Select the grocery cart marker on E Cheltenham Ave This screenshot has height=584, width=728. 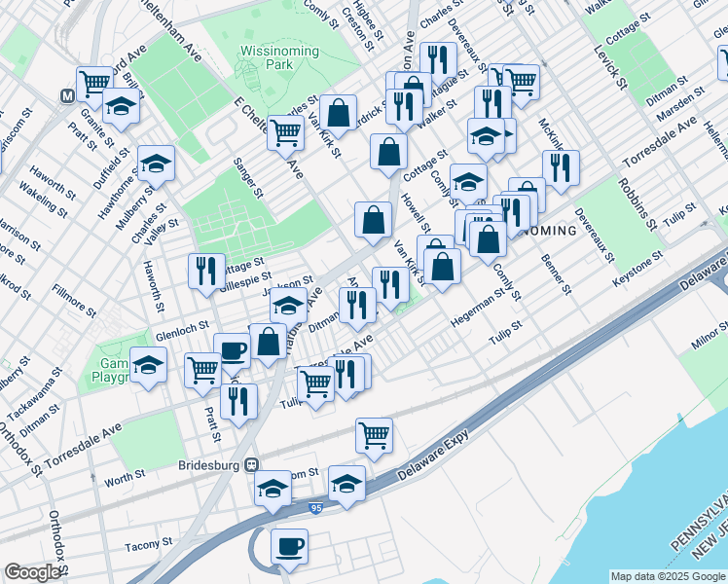click(286, 134)
